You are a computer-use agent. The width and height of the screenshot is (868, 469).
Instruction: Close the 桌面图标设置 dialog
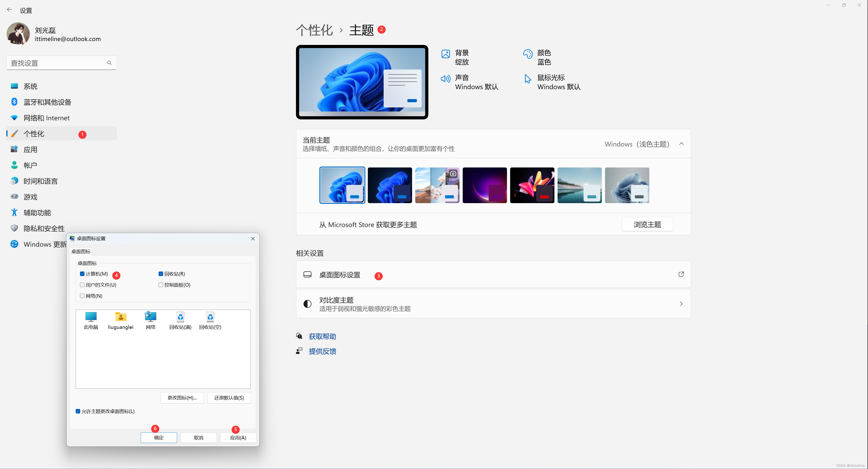253,239
